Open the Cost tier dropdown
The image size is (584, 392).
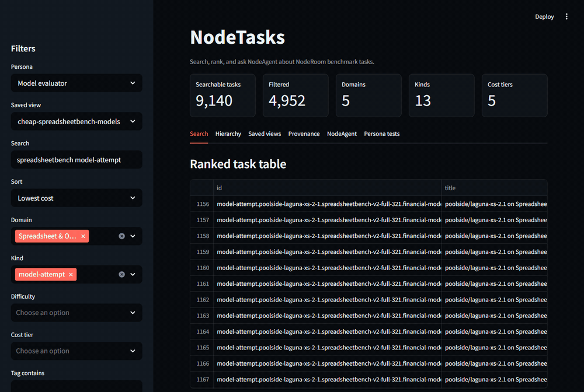[x=77, y=351]
